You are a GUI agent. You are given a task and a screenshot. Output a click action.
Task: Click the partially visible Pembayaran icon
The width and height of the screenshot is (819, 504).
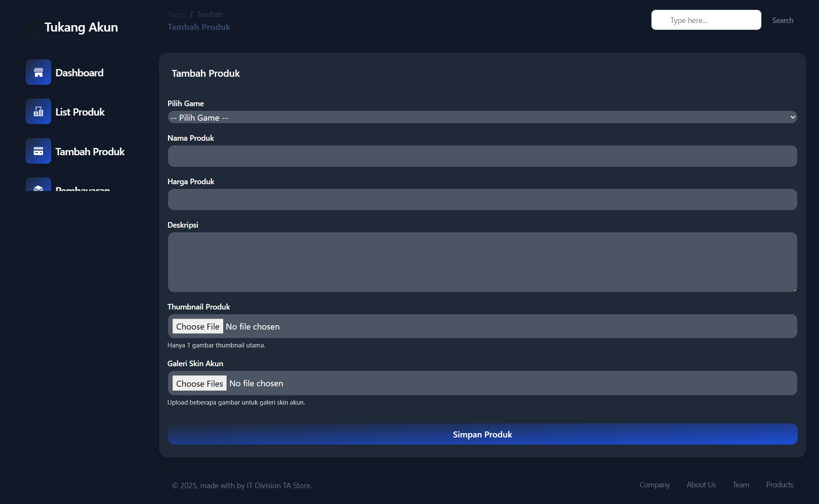pos(38,187)
